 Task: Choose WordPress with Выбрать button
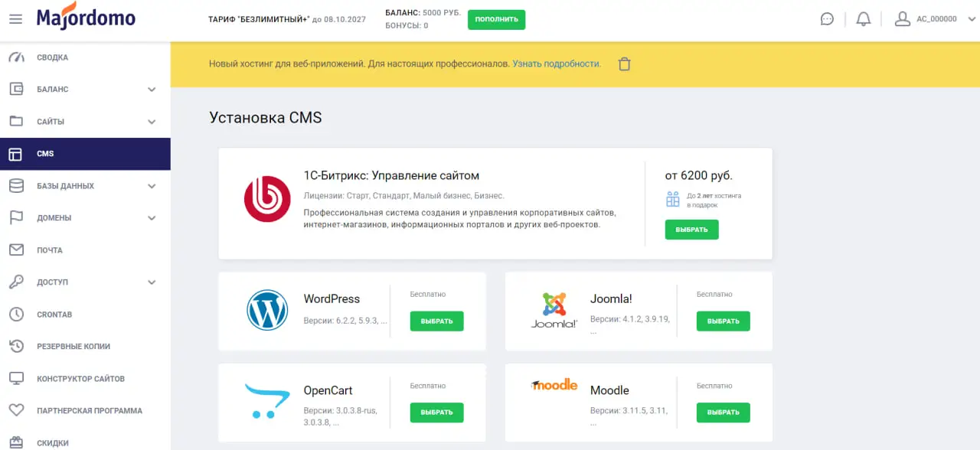[437, 321]
